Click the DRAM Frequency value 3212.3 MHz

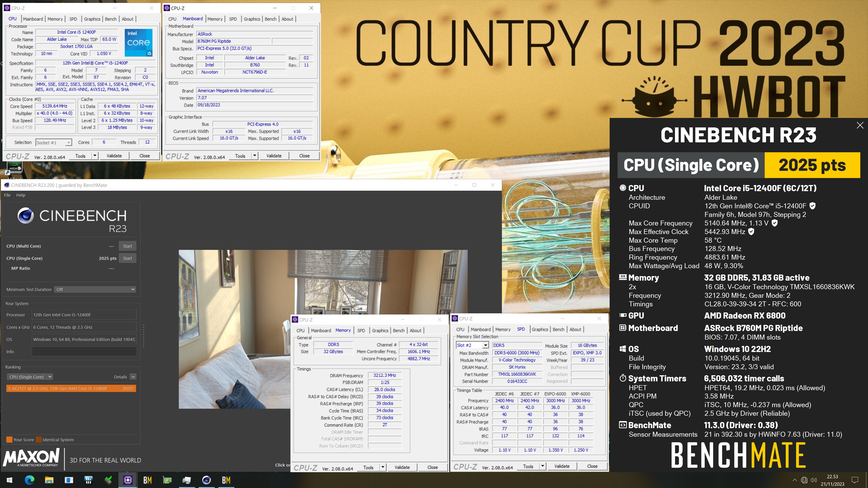[x=384, y=375]
